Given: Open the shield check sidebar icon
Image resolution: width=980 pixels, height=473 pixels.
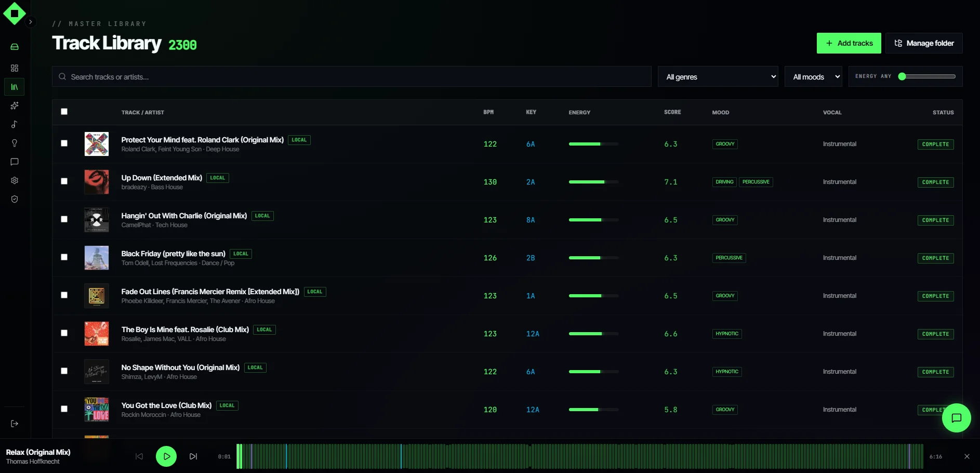Looking at the screenshot, I should 15,199.
